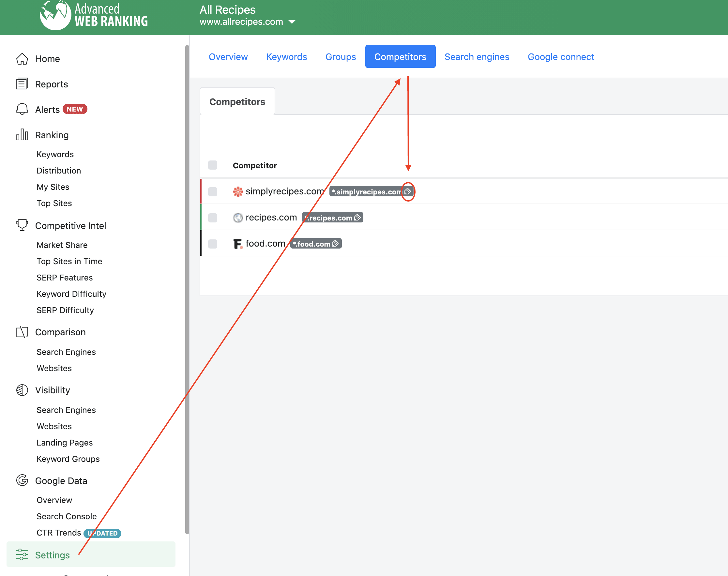The image size is (728, 576).
Task: Switch to the Keywords settings tab
Action: click(287, 57)
